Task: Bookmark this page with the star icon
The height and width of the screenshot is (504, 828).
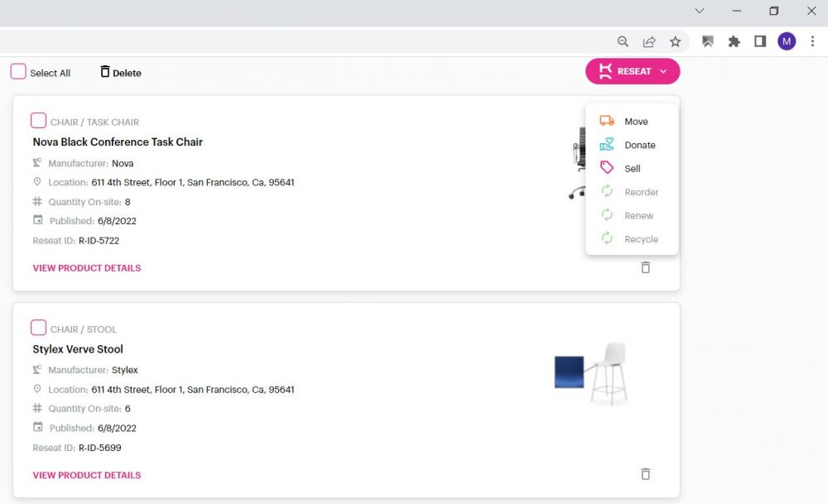Action: coord(675,41)
